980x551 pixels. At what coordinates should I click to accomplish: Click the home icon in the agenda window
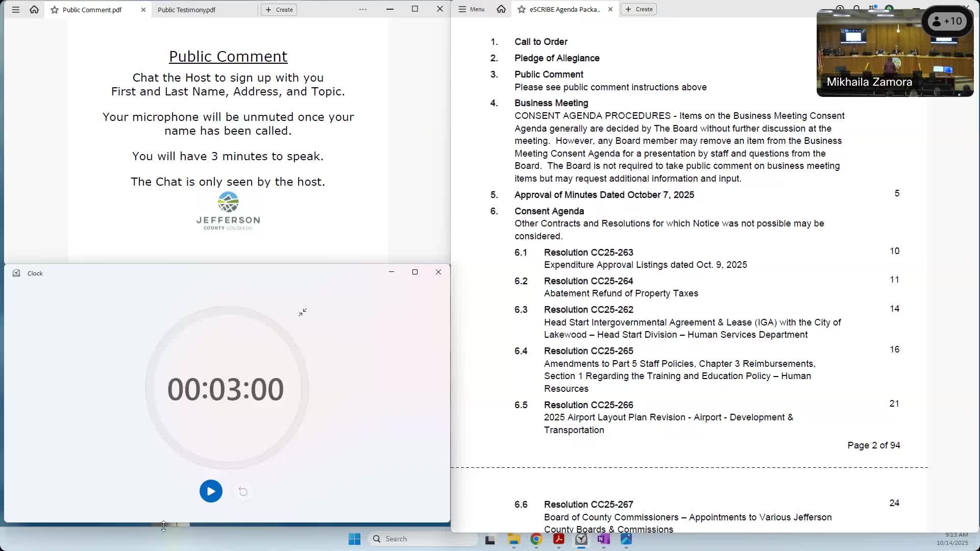pyautogui.click(x=501, y=9)
